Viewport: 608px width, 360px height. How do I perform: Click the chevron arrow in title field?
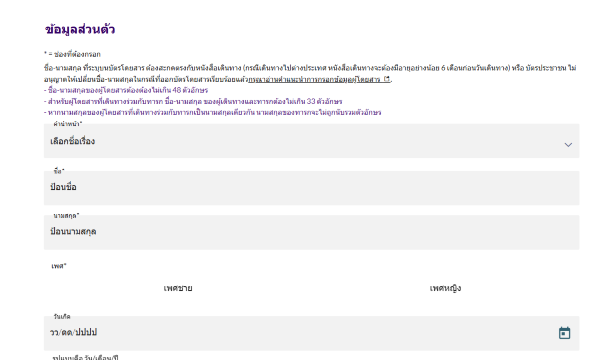coord(568,145)
